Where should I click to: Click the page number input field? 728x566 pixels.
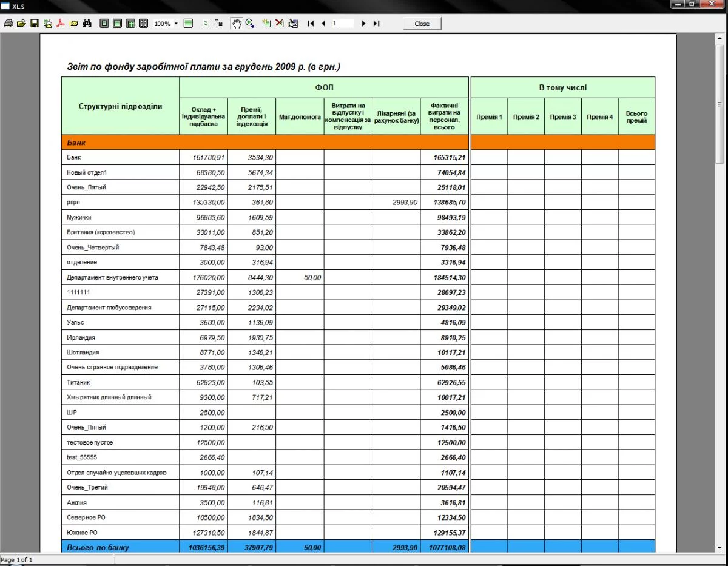(342, 24)
